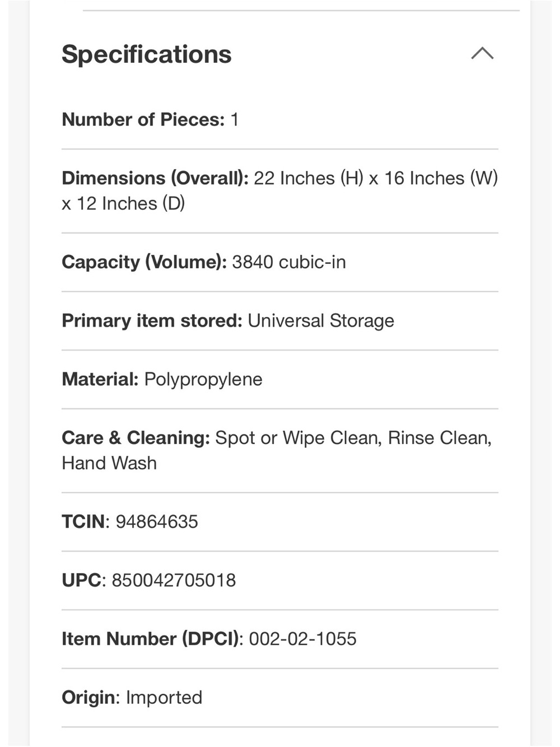The image size is (560, 747).
Task: Click the Specifications heading
Action: [146, 54]
